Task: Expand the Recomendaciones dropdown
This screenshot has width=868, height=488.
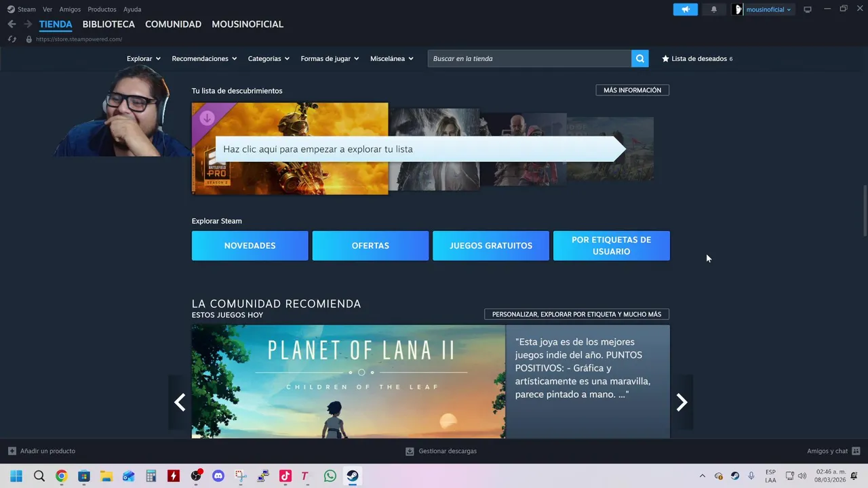Action: coord(204,58)
